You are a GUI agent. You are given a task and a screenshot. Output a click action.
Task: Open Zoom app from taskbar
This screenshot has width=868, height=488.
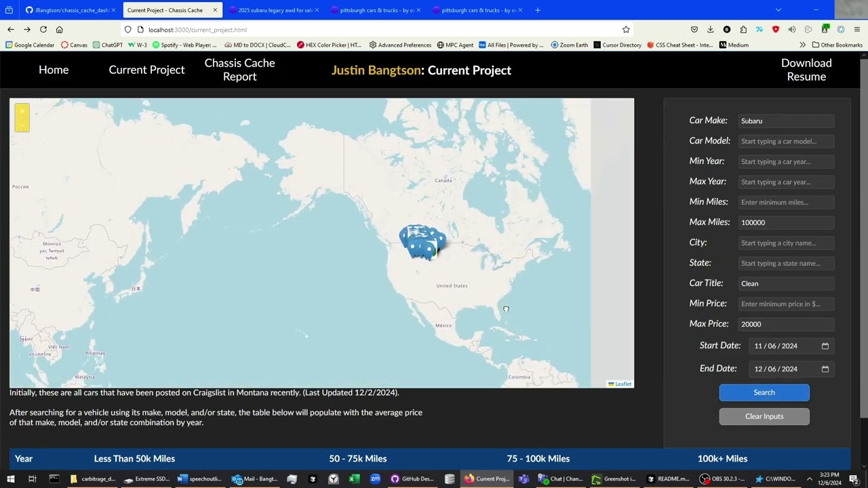pos(375,479)
